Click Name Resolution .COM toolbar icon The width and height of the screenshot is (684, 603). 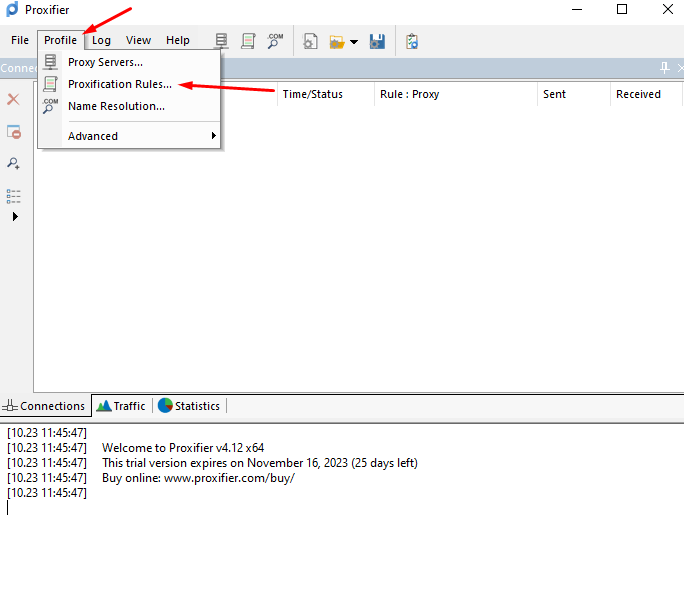pyautogui.click(x=275, y=41)
